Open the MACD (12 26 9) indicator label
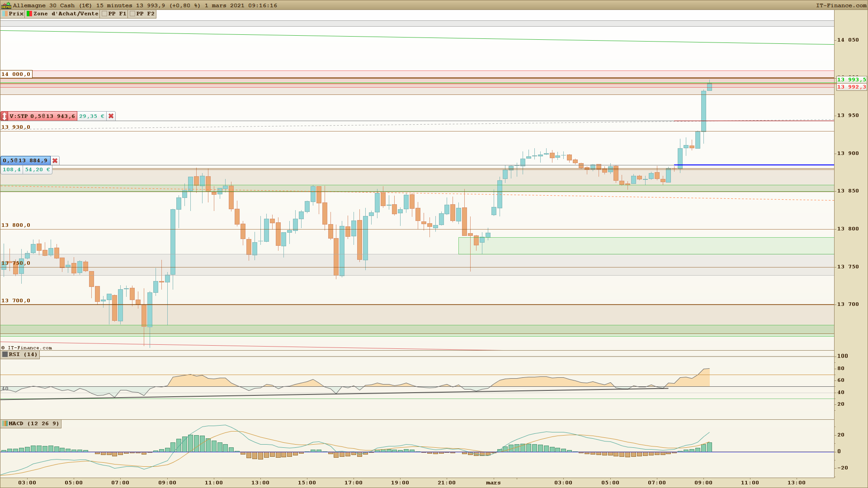The height and width of the screenshot is (488, 868). [x=34, y=423]
